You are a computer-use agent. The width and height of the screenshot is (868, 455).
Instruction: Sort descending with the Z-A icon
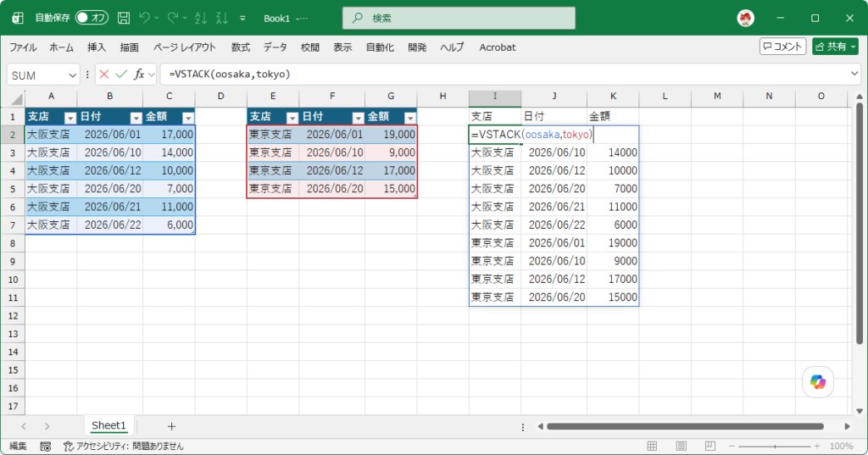(x=222, y=19)
